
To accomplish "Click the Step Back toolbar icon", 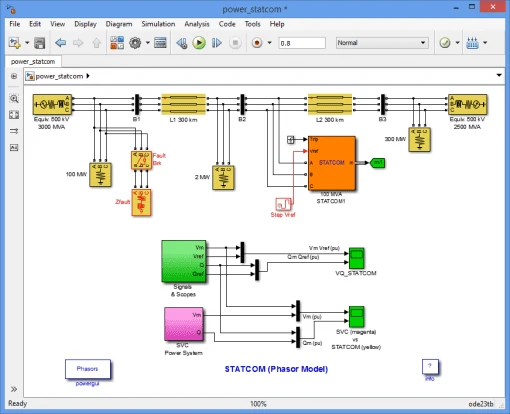I will (x=182, y=43).
